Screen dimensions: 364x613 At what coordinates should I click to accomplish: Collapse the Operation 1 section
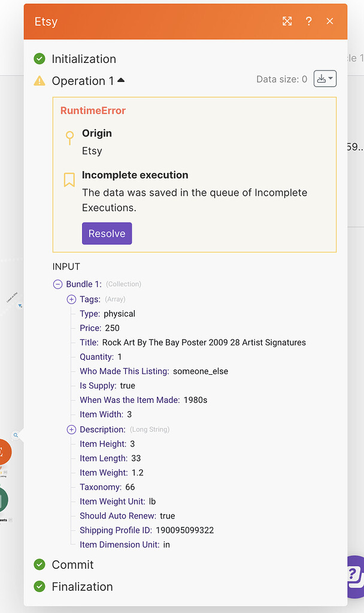(121, 80)
